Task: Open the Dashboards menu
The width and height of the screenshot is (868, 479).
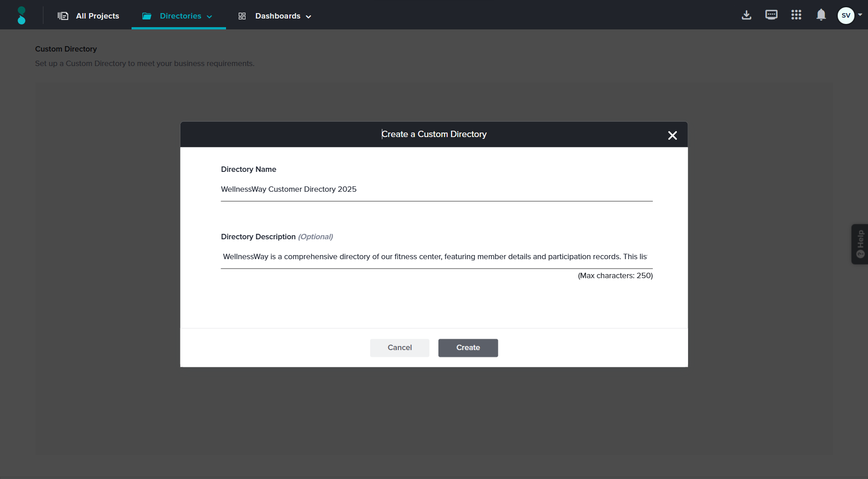Action: pyautogui.click(x=278, y=16)
